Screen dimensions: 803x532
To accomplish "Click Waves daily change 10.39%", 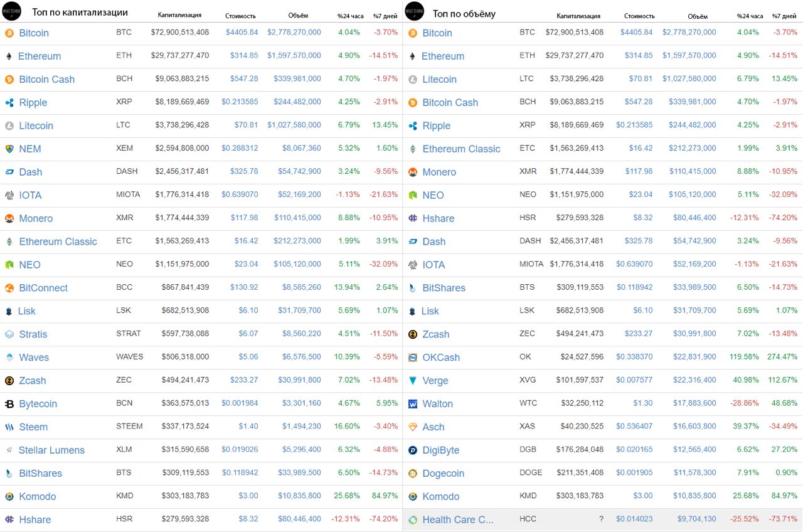I will click(x=347, y=357).
